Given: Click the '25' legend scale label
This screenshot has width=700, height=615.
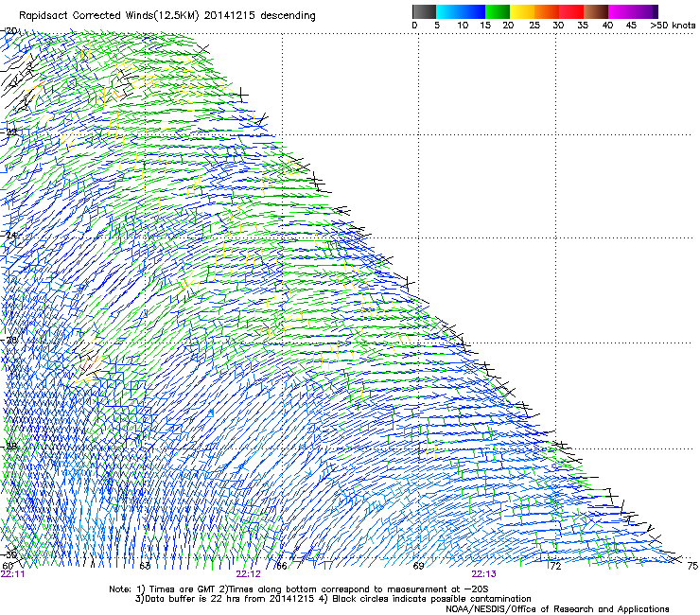Looking at the screenshot, I should (534, 26).
